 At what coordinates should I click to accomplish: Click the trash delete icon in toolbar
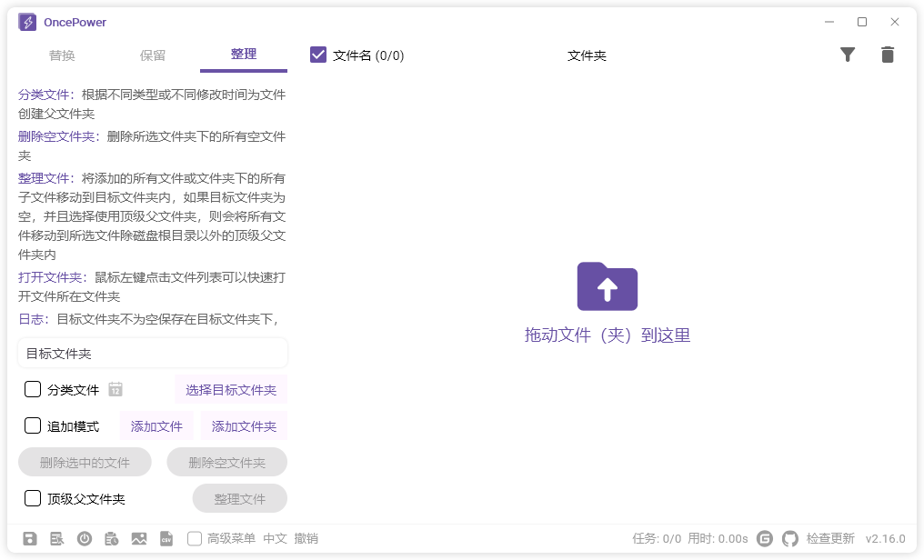coord(887,55)
